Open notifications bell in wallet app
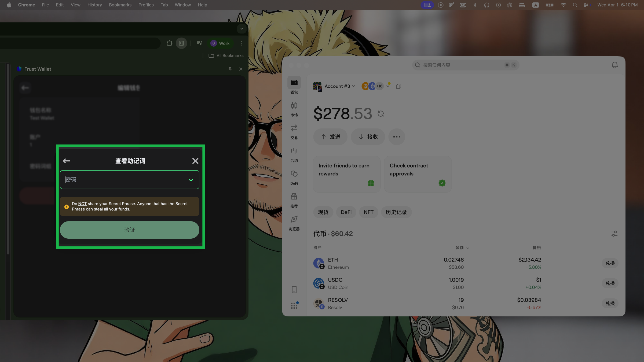 (x=614, y=65)
